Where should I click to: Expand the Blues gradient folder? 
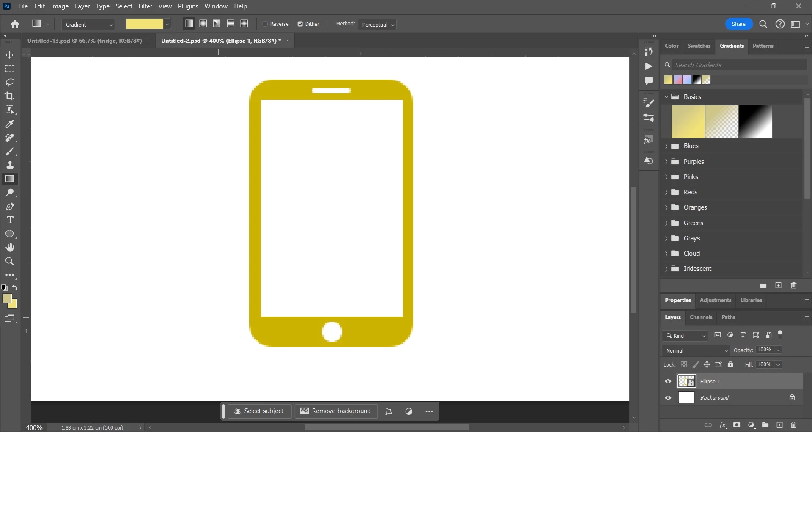point(667,146)
